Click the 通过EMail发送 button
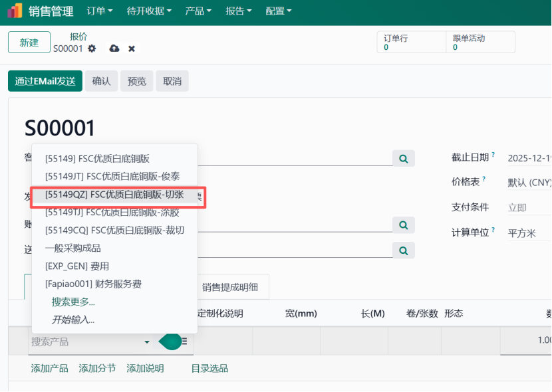Screen dimensions: 552x392 (44, 81)
